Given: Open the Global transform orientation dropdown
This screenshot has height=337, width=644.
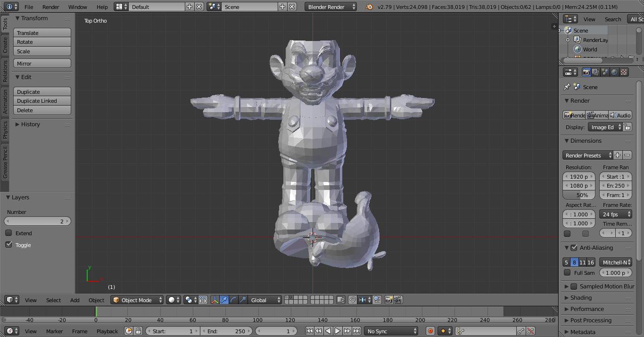Looking at the screenshot, I should [265, 300].
